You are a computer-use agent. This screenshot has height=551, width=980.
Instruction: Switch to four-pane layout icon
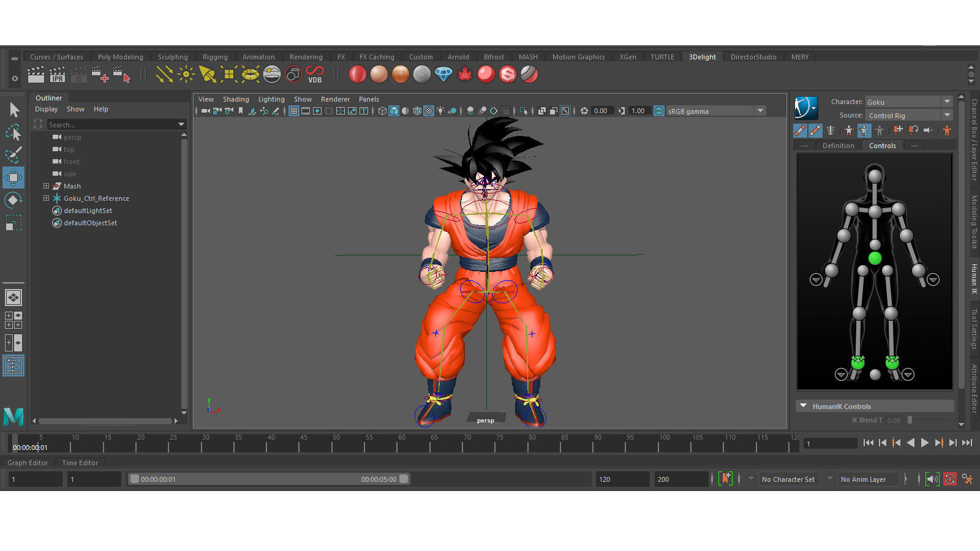click(x=13, y=320)
